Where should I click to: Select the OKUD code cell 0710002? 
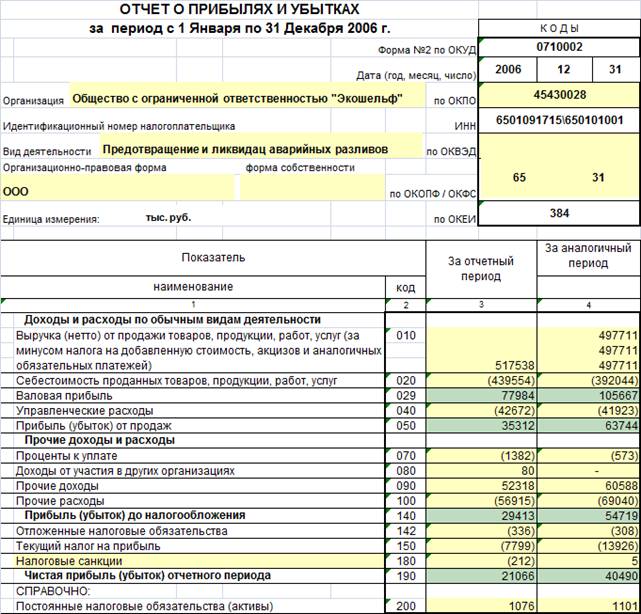[x=559, y=47]
